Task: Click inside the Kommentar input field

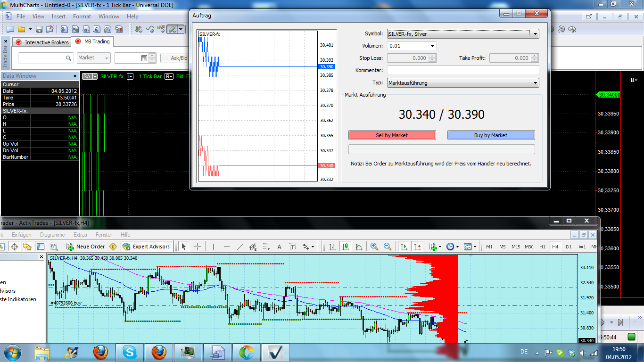Action: point(463,70)
